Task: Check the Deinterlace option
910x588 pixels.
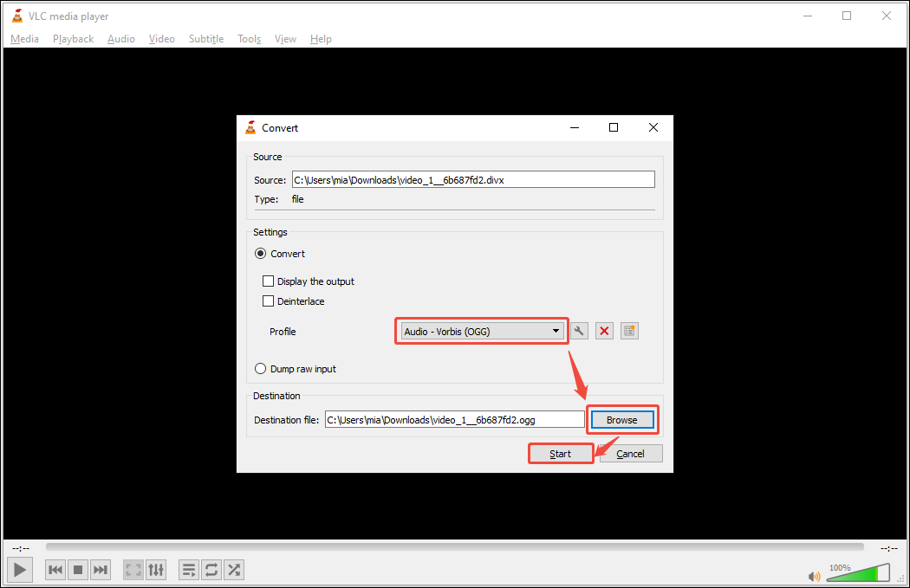Action: click(x=269, y=300)
